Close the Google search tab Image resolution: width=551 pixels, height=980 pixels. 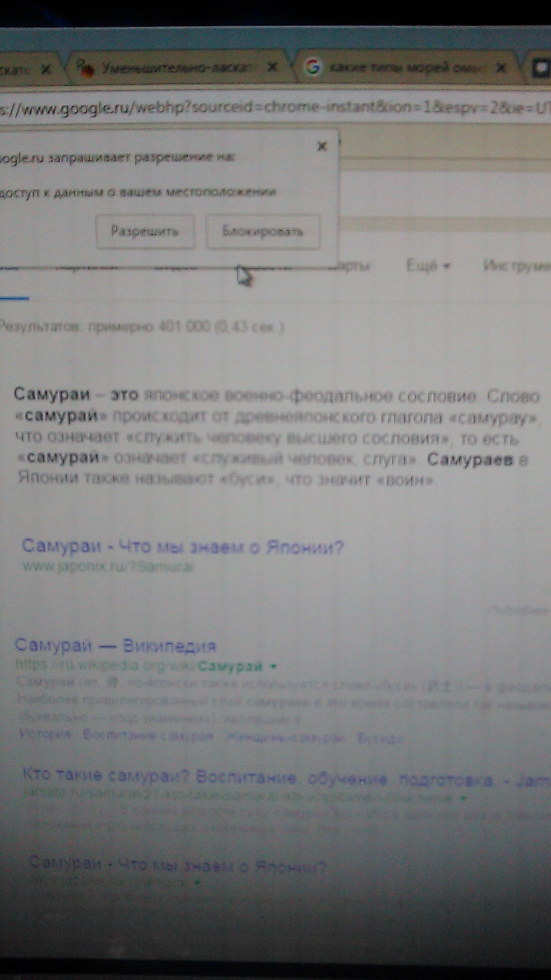[x=502, y=67]
